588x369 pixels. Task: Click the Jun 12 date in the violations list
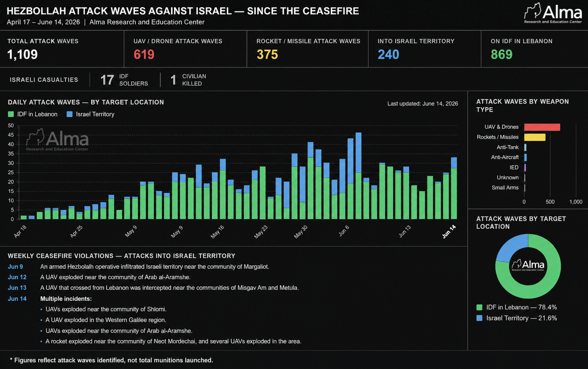[x=17, y=277]
